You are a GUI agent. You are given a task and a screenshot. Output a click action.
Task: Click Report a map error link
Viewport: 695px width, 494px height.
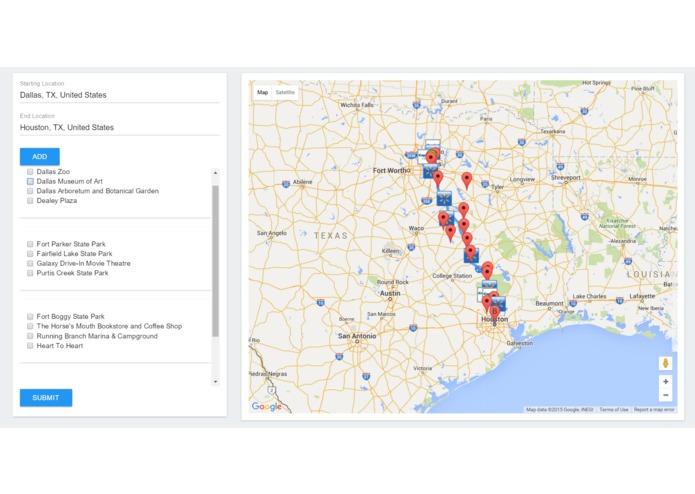pos(654,410)
